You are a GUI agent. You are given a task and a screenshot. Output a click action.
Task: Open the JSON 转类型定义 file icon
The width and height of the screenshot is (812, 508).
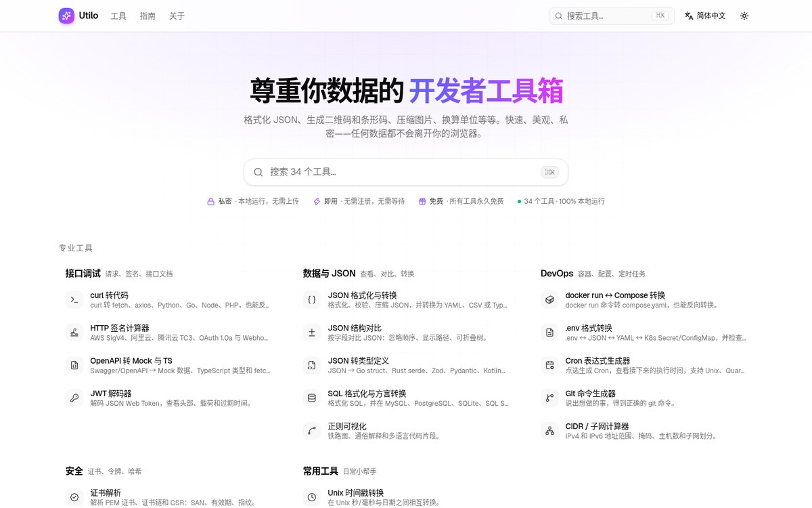click(312, 365)
